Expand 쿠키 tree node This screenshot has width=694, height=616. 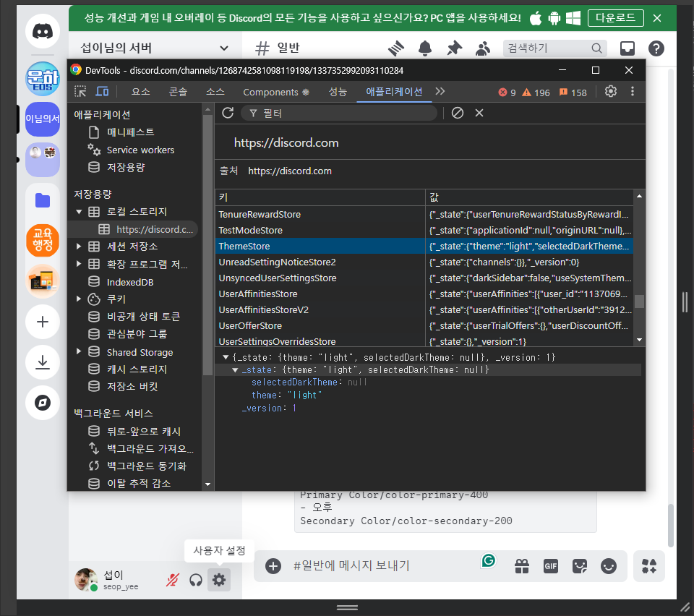pos(79,299)
